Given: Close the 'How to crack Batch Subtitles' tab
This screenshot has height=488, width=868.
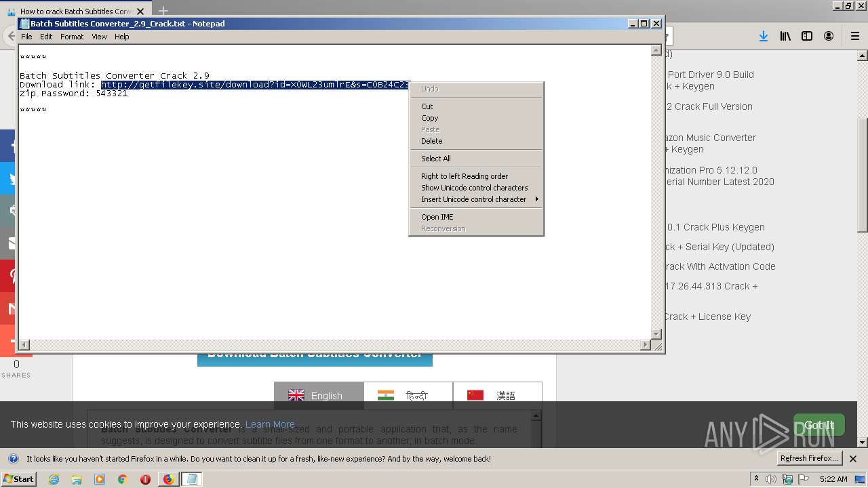Looking at the screenshot, I should [140, 12].
